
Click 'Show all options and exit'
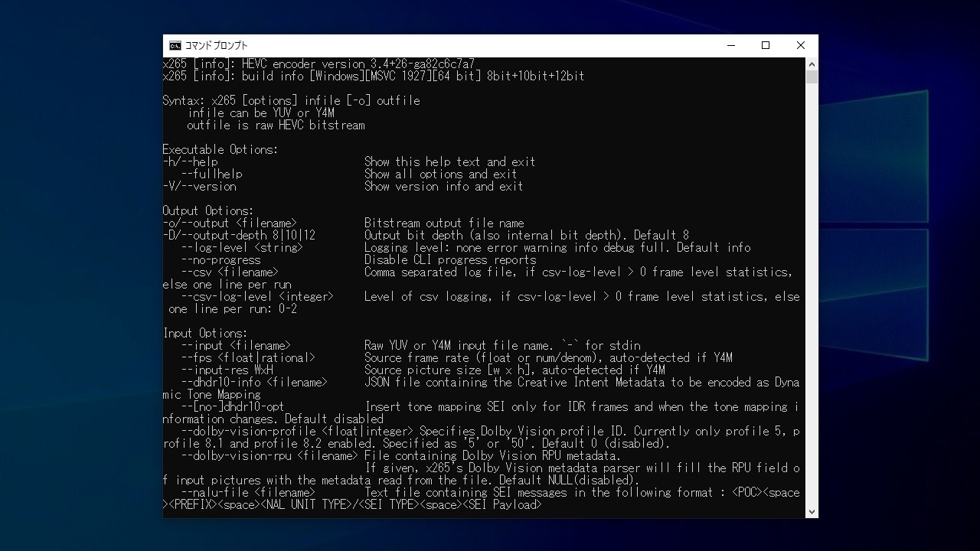point(441,174)
